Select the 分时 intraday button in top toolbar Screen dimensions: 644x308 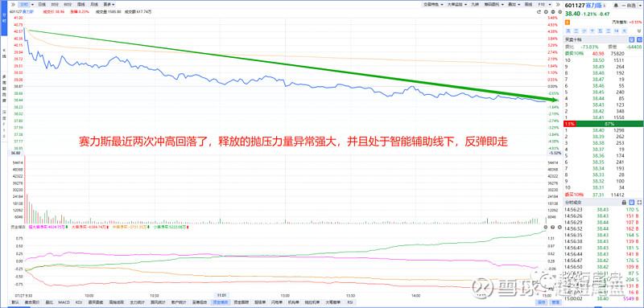click(24, 5)
